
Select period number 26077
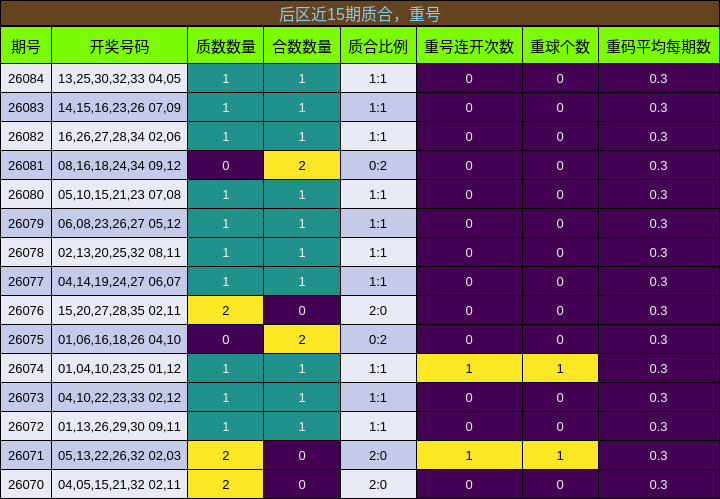[26, 281]
